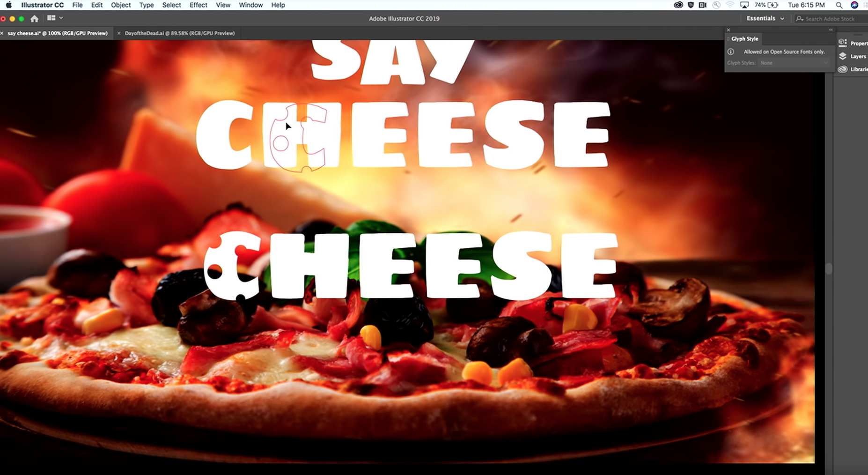Collapse the Glyph Style panel with double arrows
This screenshot has width=868, height=475.
[x=831, y=30]
